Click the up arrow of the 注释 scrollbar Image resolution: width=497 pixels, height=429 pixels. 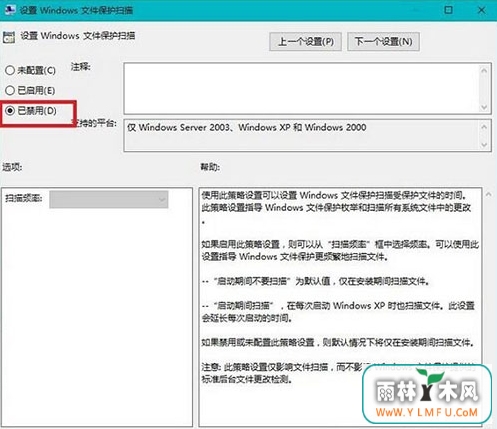(485, 71)
